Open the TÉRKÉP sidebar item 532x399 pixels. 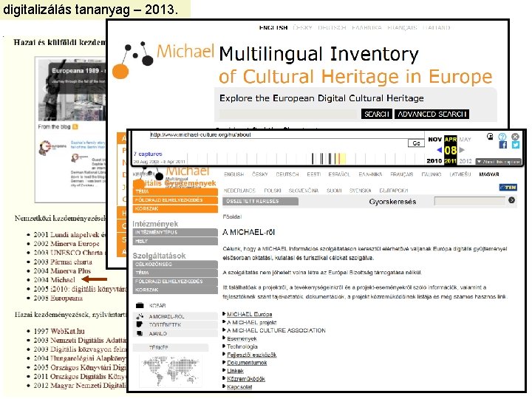click(171, 348)
